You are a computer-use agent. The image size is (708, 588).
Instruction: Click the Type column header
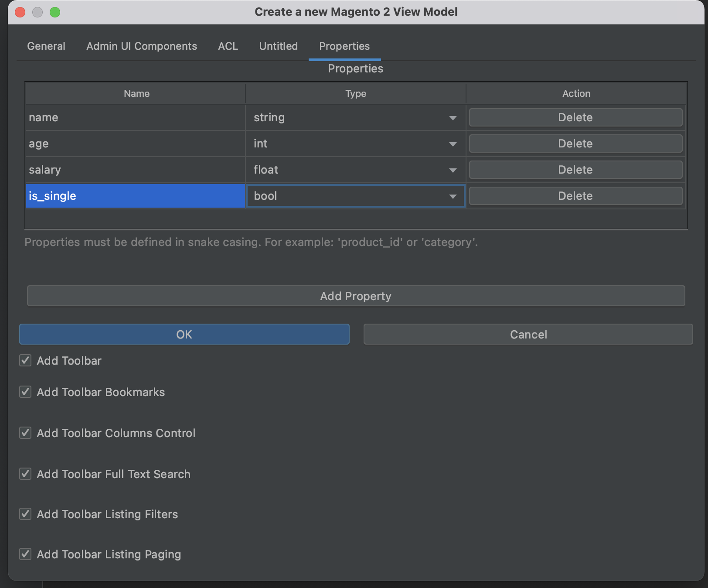356,93
